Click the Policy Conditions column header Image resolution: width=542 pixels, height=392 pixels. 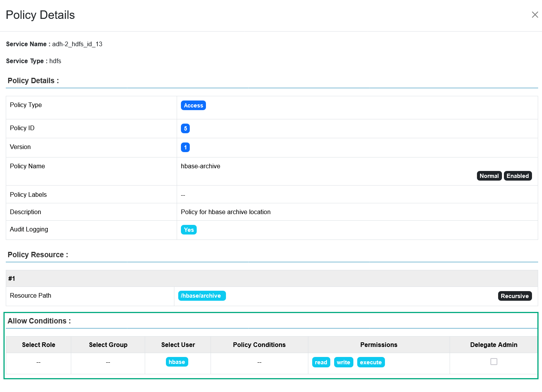tap(259, 345)
